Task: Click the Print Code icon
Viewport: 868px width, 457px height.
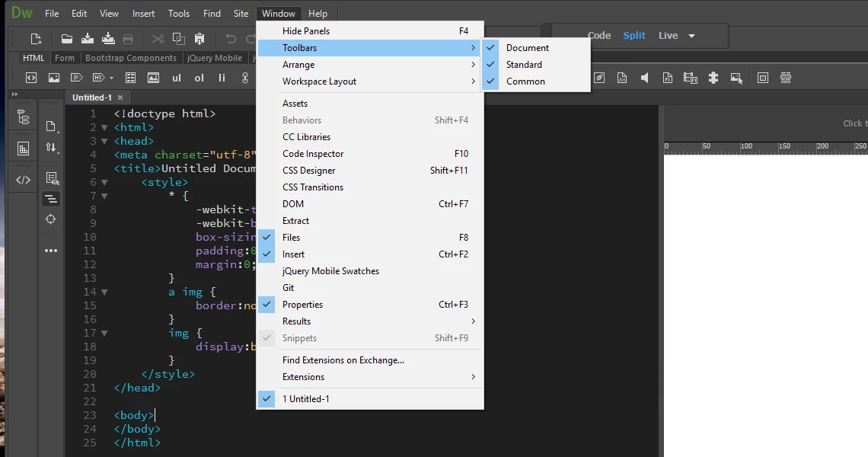Action: pos(128,39)
